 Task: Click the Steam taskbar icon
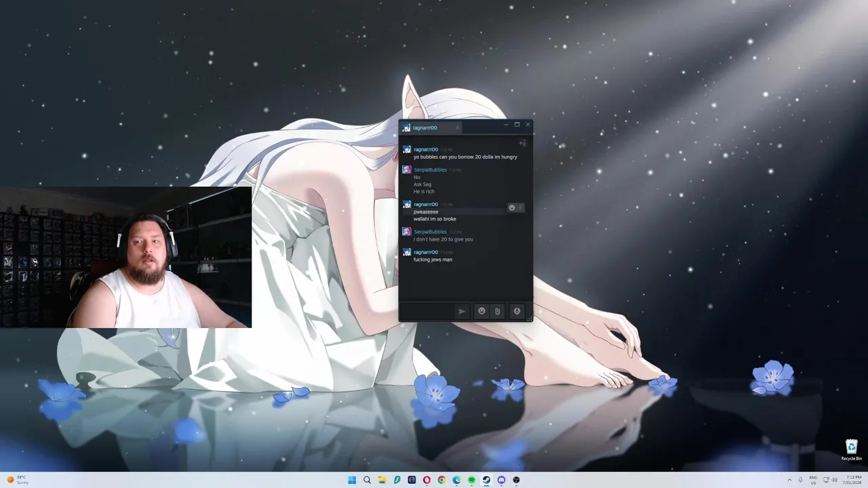click(x=486, y=480)
